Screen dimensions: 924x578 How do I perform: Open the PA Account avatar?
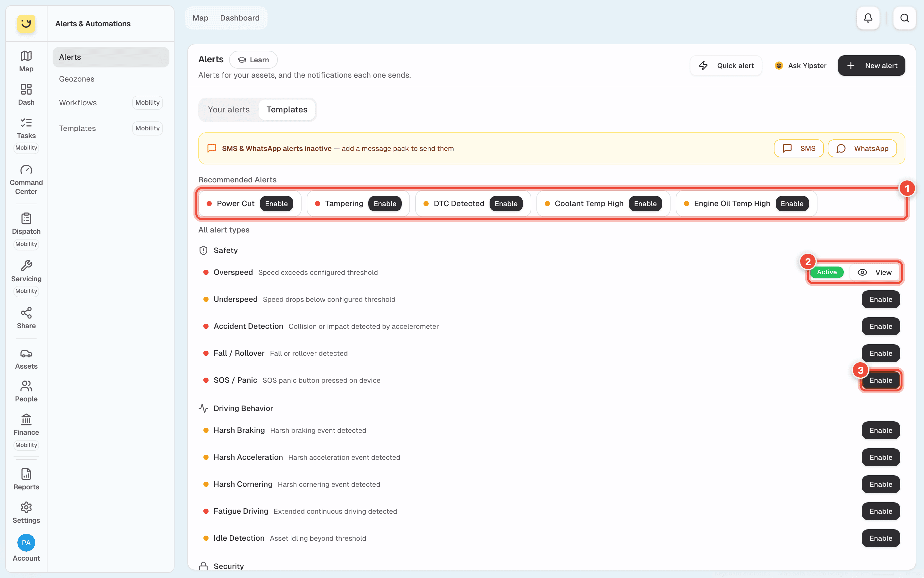(x=26, y=543)
